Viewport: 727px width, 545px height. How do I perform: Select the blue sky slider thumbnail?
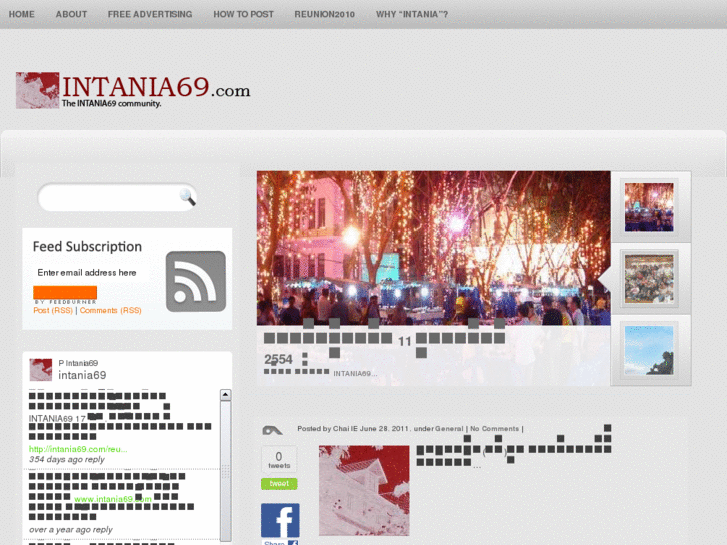[x=649, y=350]
